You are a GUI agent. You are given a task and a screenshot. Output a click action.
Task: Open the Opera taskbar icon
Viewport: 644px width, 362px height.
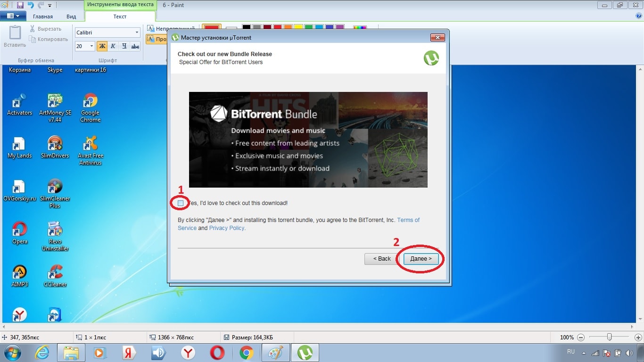[217, 353]
